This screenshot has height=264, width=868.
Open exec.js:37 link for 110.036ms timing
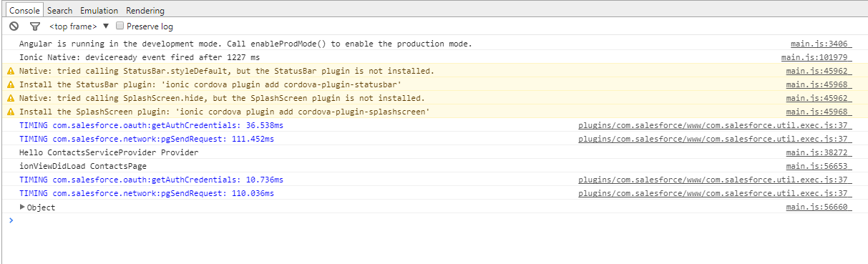715,193
